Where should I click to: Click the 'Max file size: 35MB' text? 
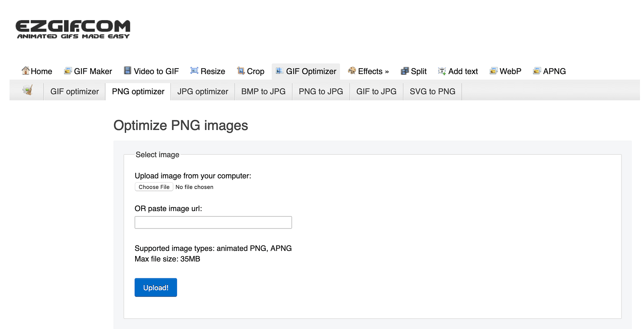pos(167,259)
